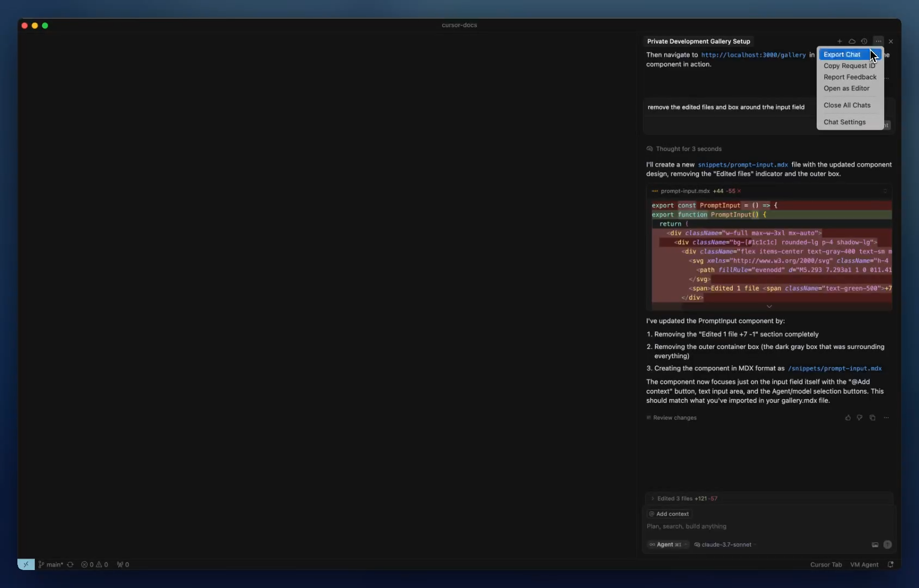The width and height of the screenshot is (919, 588).
Task: Click the Add context button
Action: (x=669, y=514)
